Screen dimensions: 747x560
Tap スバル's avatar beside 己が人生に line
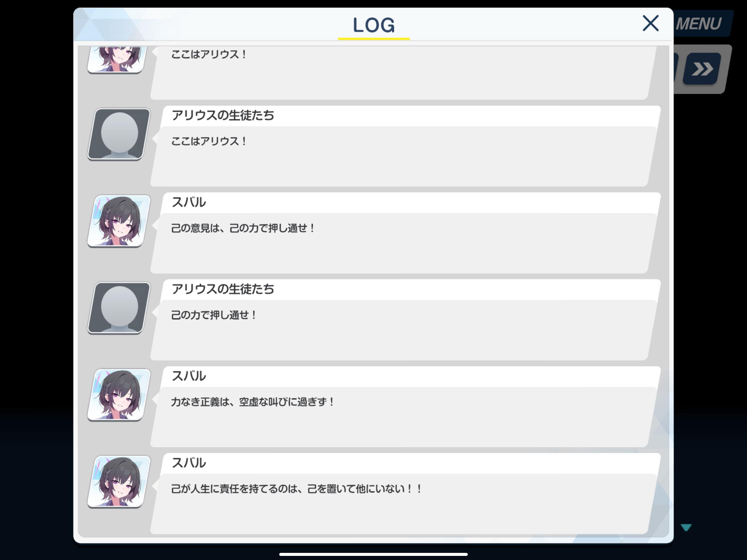119,482
